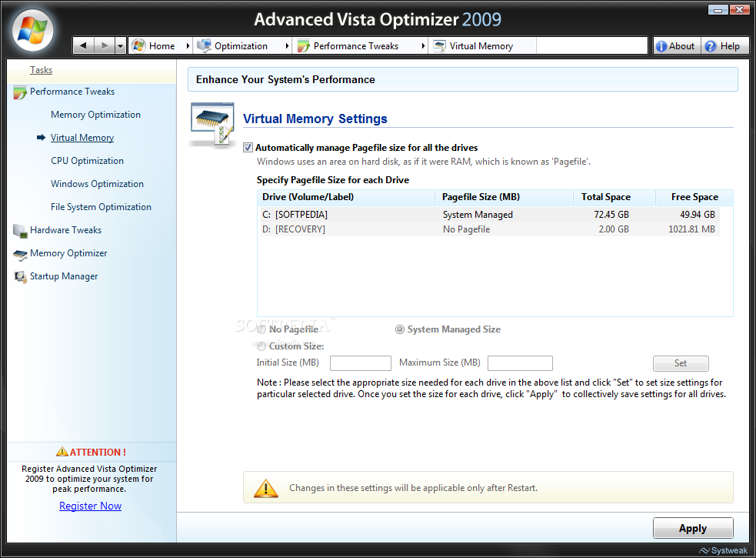Open the About info icon
The image size is (756, 558).
661,46
